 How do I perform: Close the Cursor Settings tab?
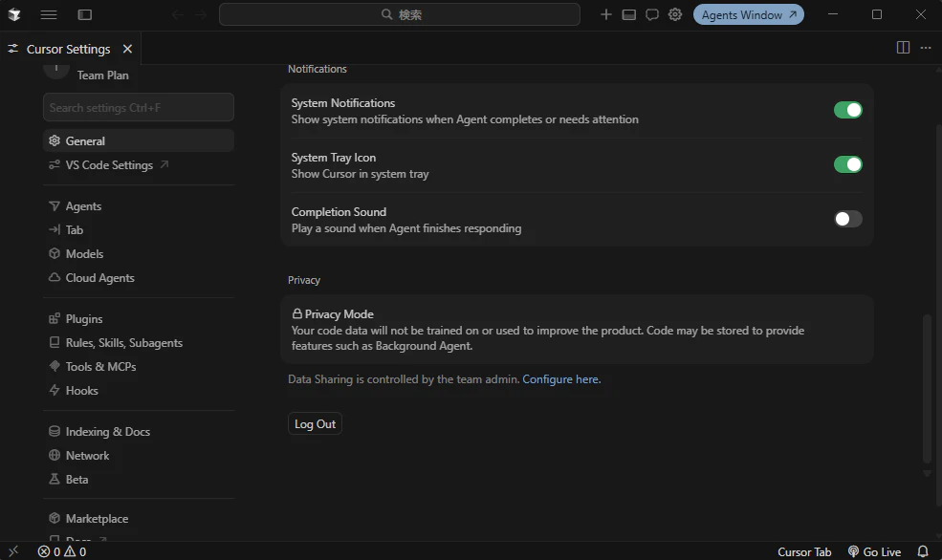coord(127,49)
